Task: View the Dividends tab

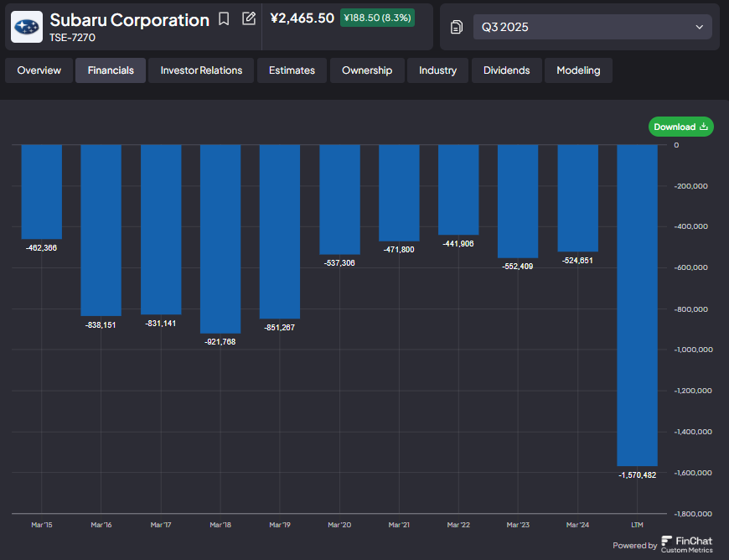Action: click(x=507, y=70)
